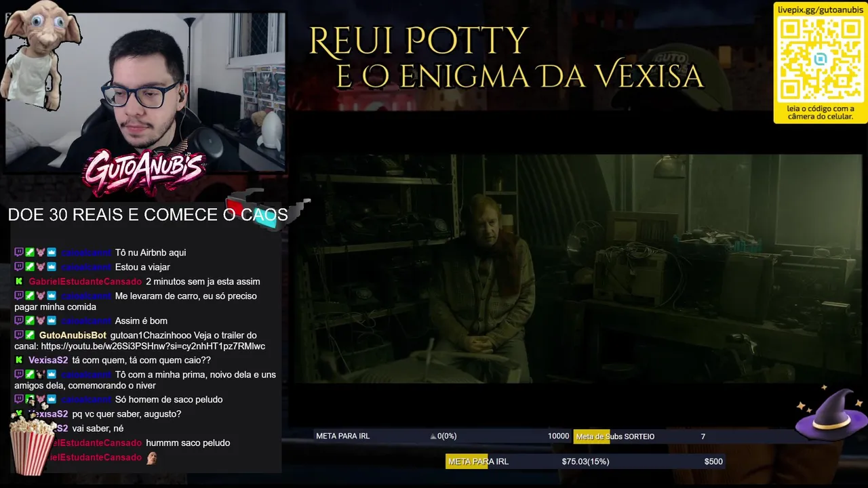Click message 'Assim é bom'
The width and height of the screenshot is (868, 488).
coord(141,321)
